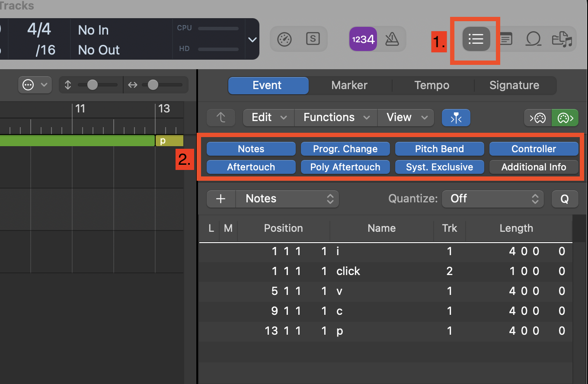Switch to the Marker tab
The height and width of the screenshot is (384, 588).
pos(349,86)
